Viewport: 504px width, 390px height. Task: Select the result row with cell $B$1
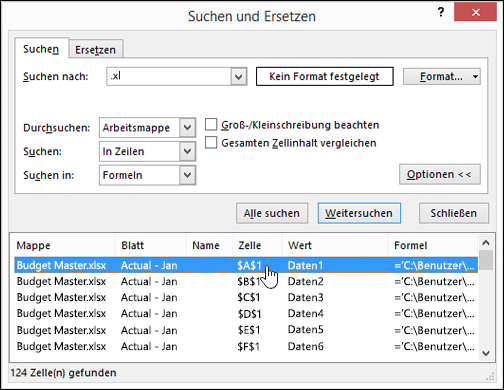tap(246, 282)
